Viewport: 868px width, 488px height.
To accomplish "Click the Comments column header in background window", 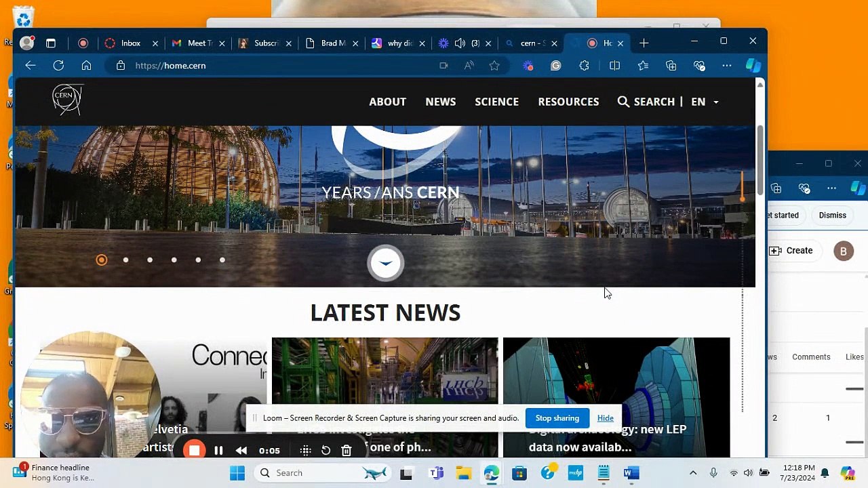I will tap(811, 357).
